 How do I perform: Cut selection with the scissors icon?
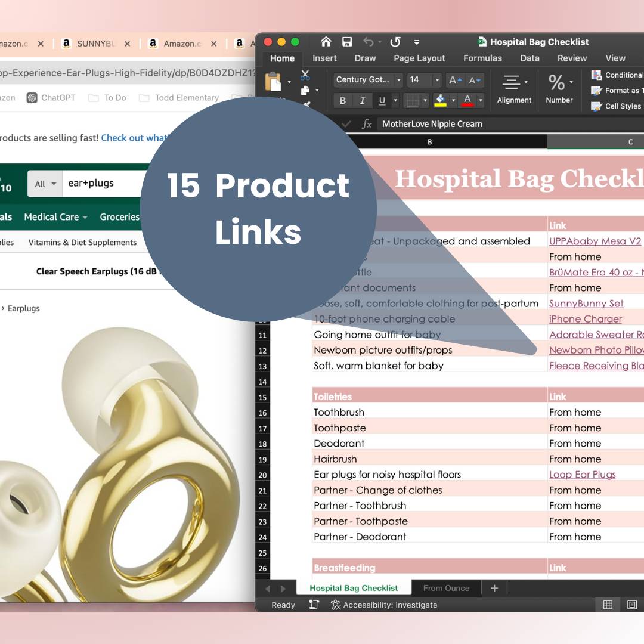[x=305, y=75]
